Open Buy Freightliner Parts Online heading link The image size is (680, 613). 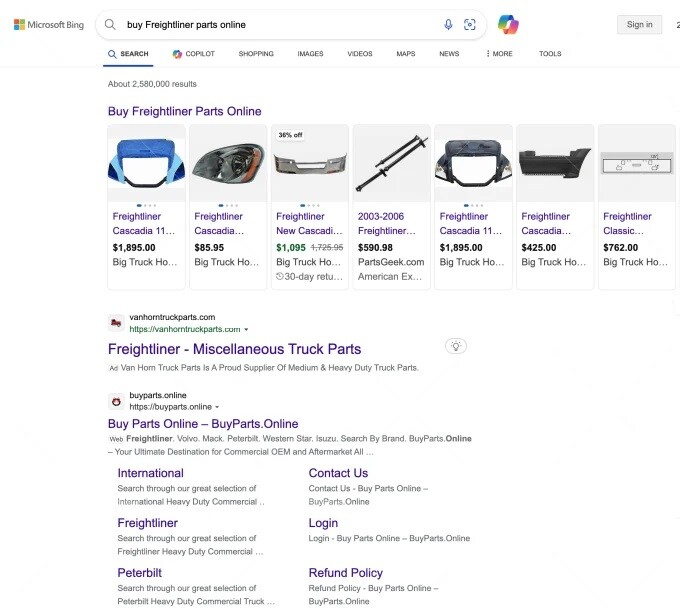point(184,111)
